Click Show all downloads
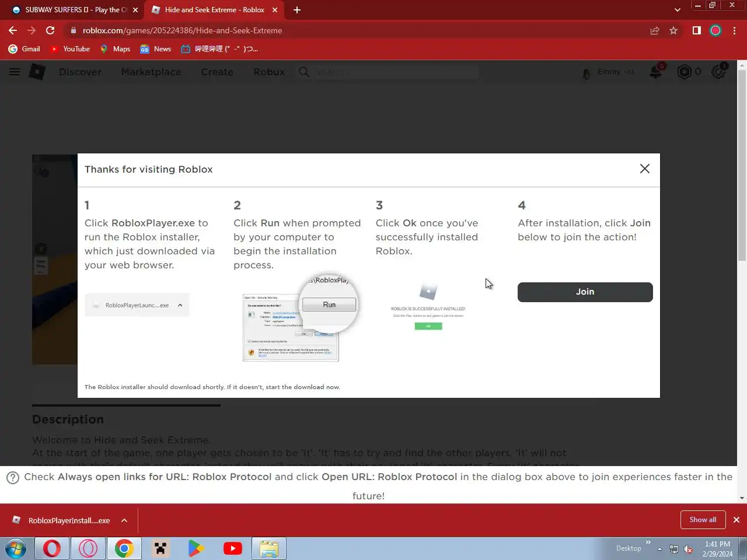 pyautogui.click(x=703, y=520)
